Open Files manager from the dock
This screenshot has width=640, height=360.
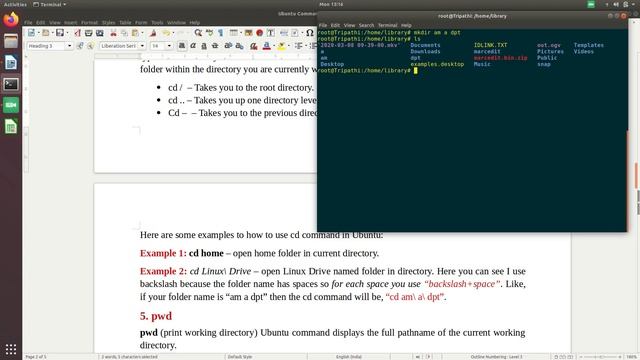[11, 41]
